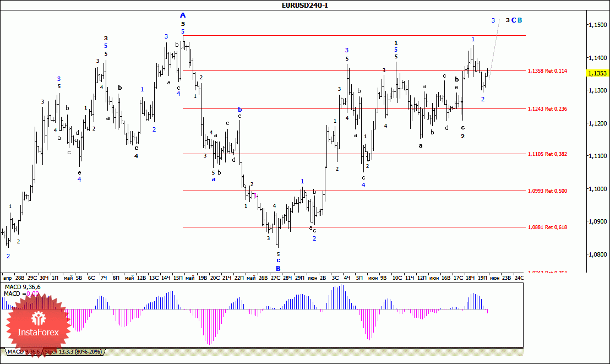Click the 15П date axis marker
This screenshot has width=610, height=364.
click(178, 278)
